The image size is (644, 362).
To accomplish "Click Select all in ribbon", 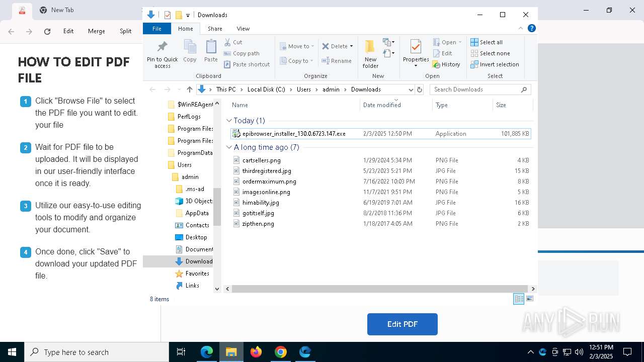I will [487, 42].
